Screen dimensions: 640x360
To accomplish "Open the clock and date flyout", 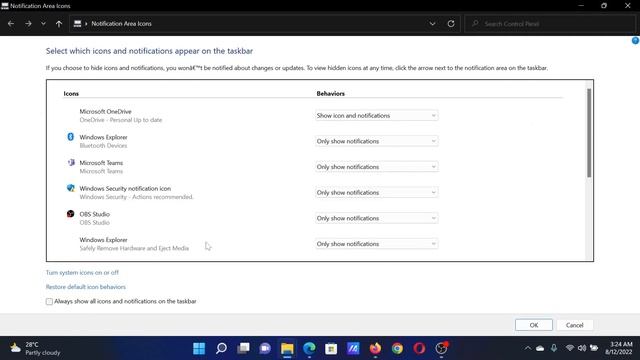I will coord(618,348).
